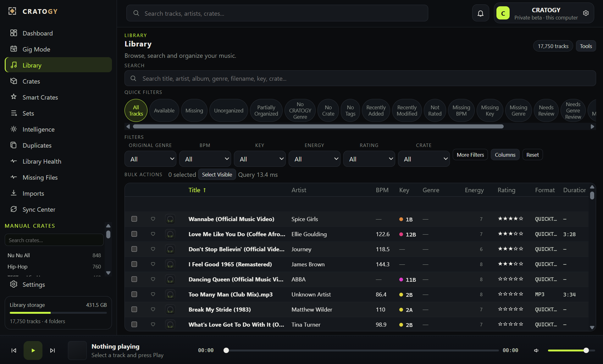The width and height of the screenshot is (603, 364).
Task: Preview Love Me Like You Do with headphone icon
Action: coord(170,234)
